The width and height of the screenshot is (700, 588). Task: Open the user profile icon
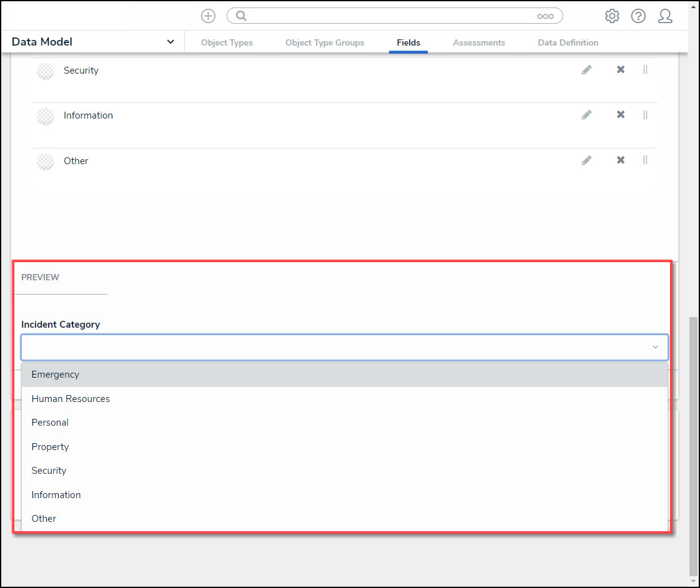pos(665,16)
